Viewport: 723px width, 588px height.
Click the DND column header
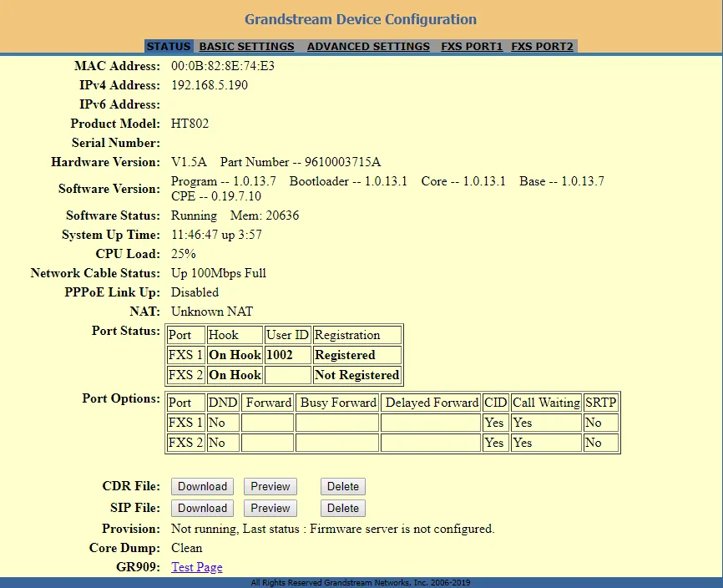click(x=223, y=403)
